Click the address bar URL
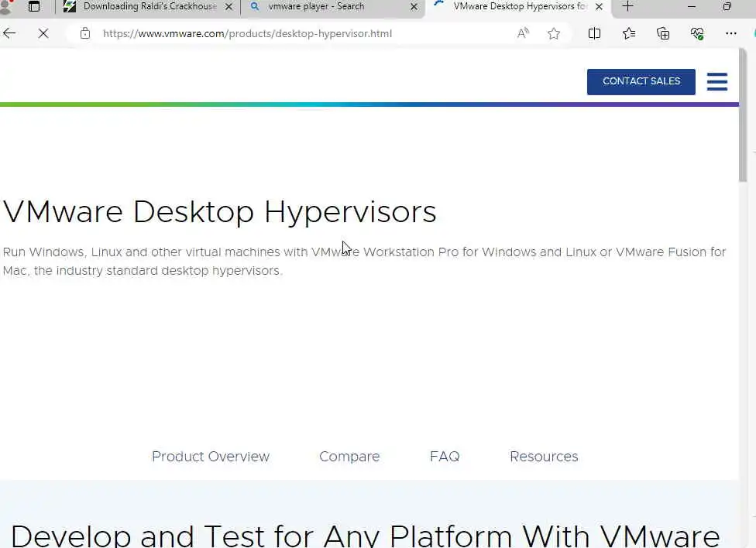 pos(247,34)
